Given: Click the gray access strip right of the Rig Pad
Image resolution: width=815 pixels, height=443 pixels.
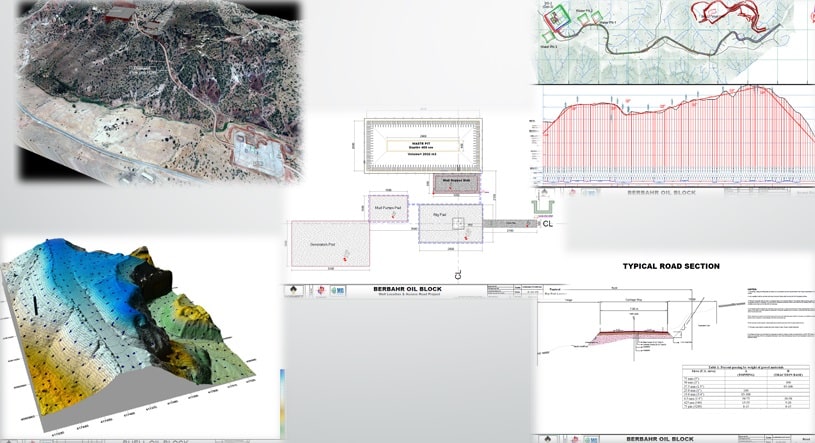Looking at the screenshot, I should (510, 224).
